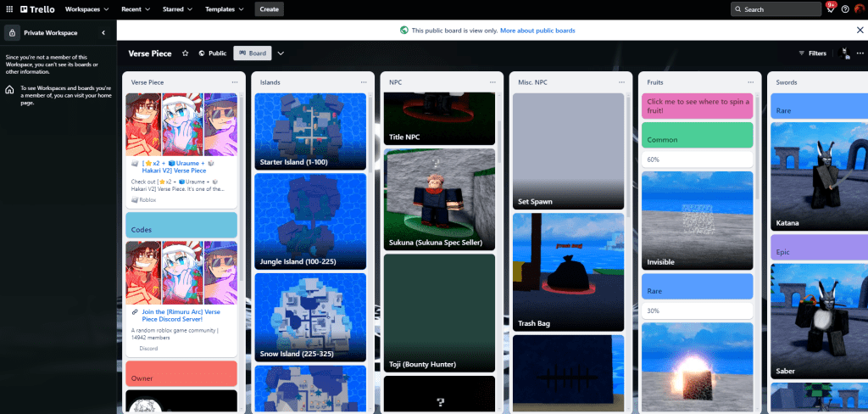The width and height of the screenshot is (868, 414).
Task: Open the Islands list actions menu
Action: (x=363, y=82)
